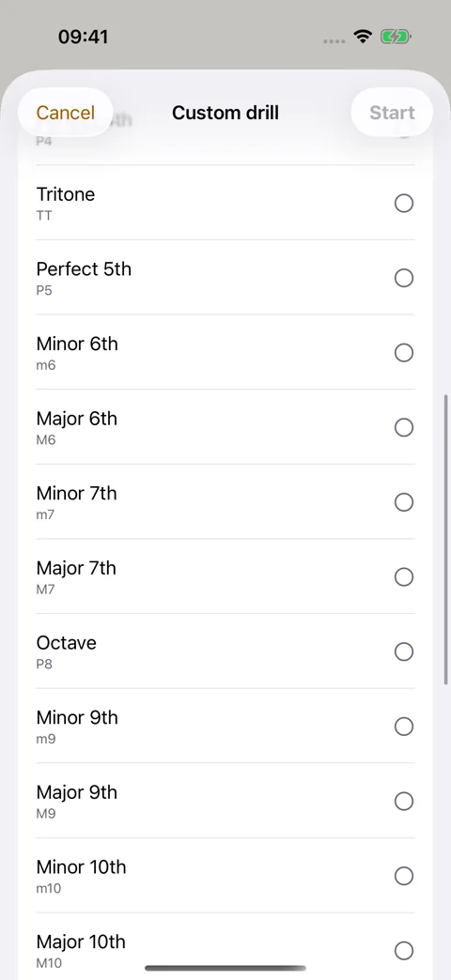451x980 pixels.
Task: Enable the Minor 9th circle
Action: (x=404, y=727)
